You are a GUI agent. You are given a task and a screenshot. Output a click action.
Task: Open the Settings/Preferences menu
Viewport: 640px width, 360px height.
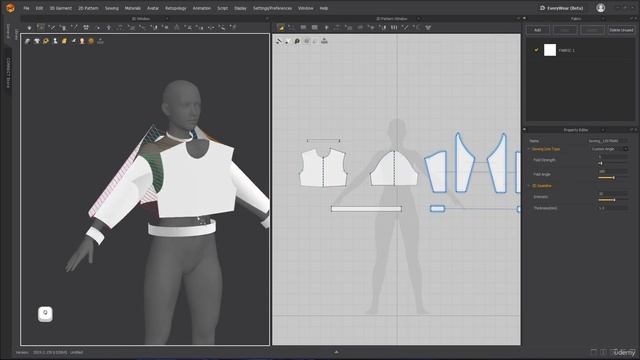point(272,8)
